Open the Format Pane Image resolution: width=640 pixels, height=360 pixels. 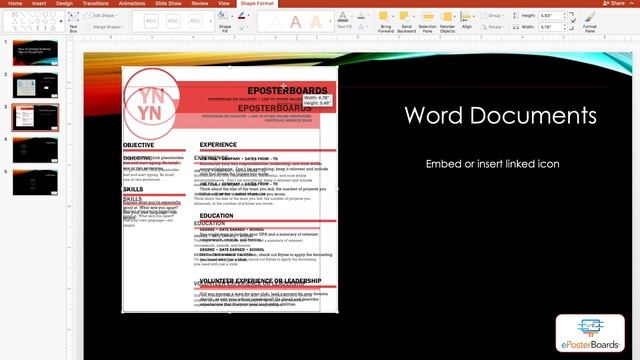pos(590,22)
